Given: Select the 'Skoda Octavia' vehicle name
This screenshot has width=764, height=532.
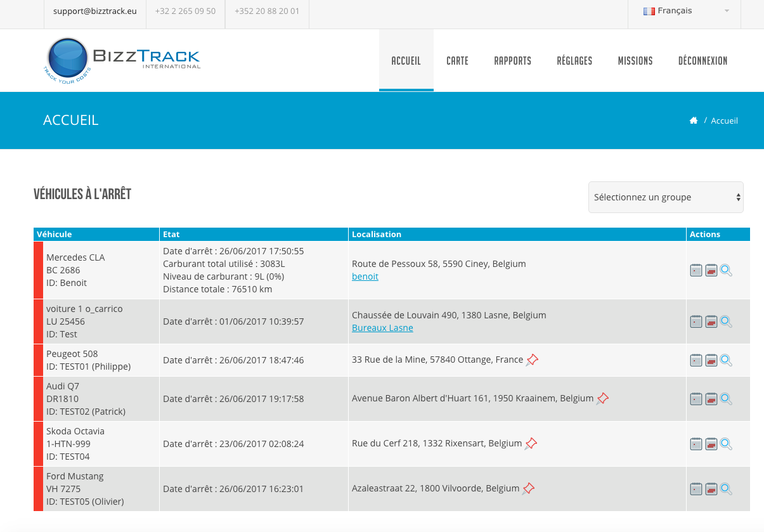Looking at the screenshot, I should (75, 431).
